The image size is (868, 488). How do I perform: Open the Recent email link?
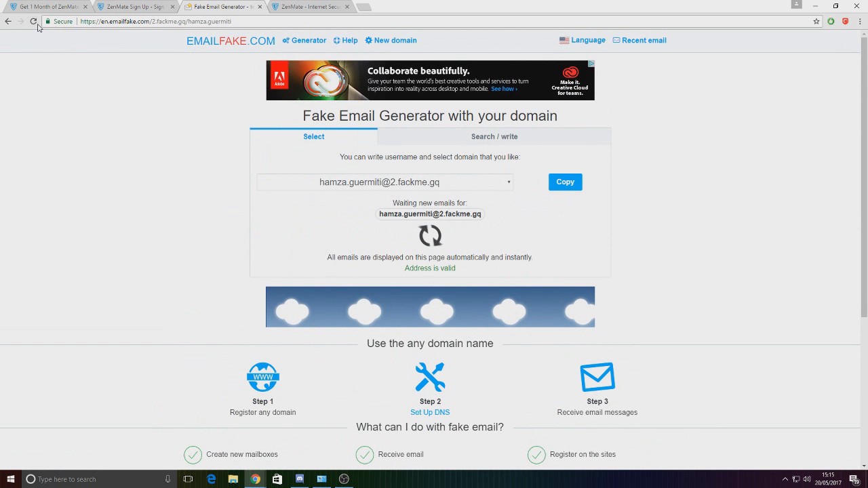(x=639, y=41)
